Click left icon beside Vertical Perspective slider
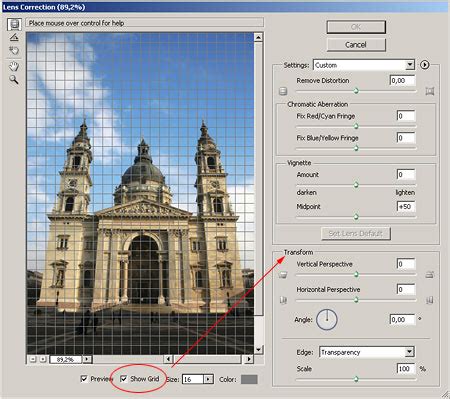Viewport: 450px width, 399px height. tap(283, 275)
